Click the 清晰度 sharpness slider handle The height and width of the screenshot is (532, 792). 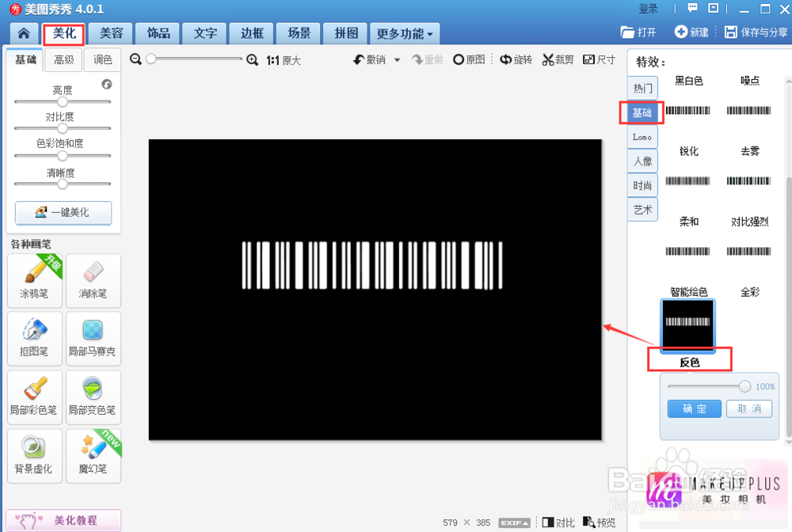point(62,184)
